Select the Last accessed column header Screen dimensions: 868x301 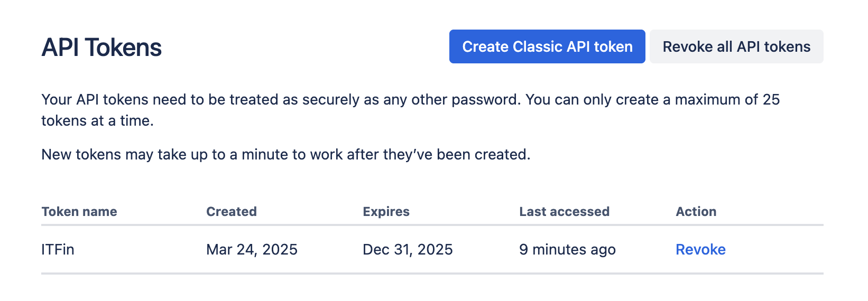(564, 212)
